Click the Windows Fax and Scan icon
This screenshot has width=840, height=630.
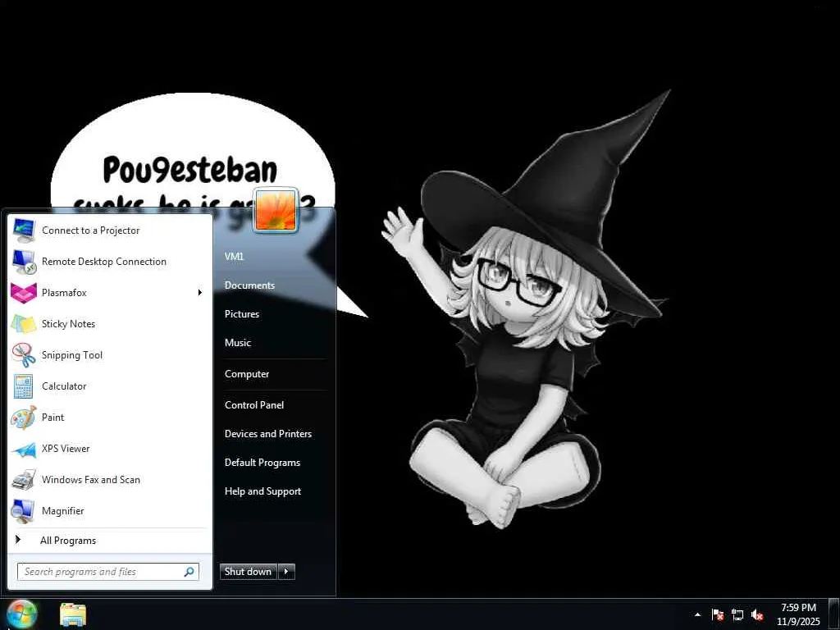24,479
